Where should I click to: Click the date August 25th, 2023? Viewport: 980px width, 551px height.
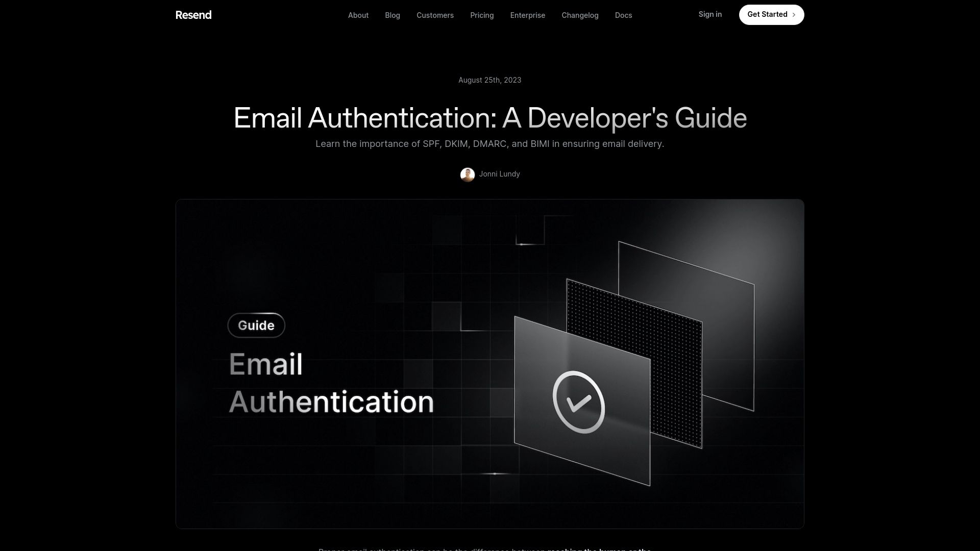(490, 80)
